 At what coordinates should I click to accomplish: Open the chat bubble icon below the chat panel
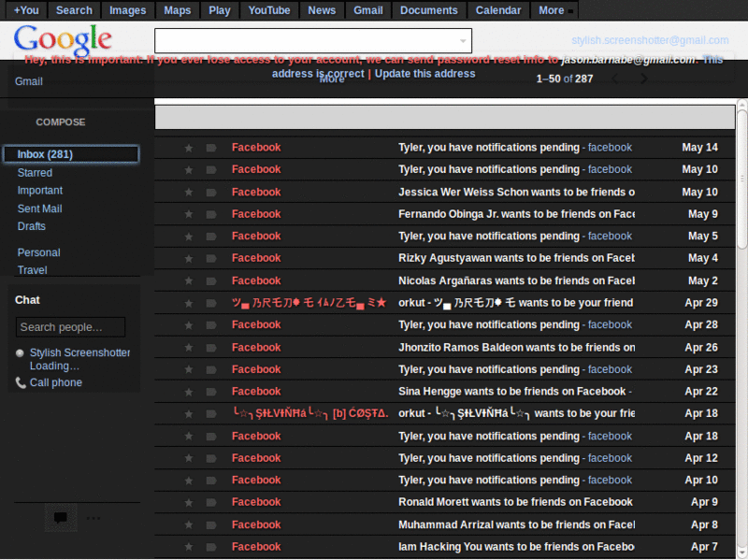[61, 518]
